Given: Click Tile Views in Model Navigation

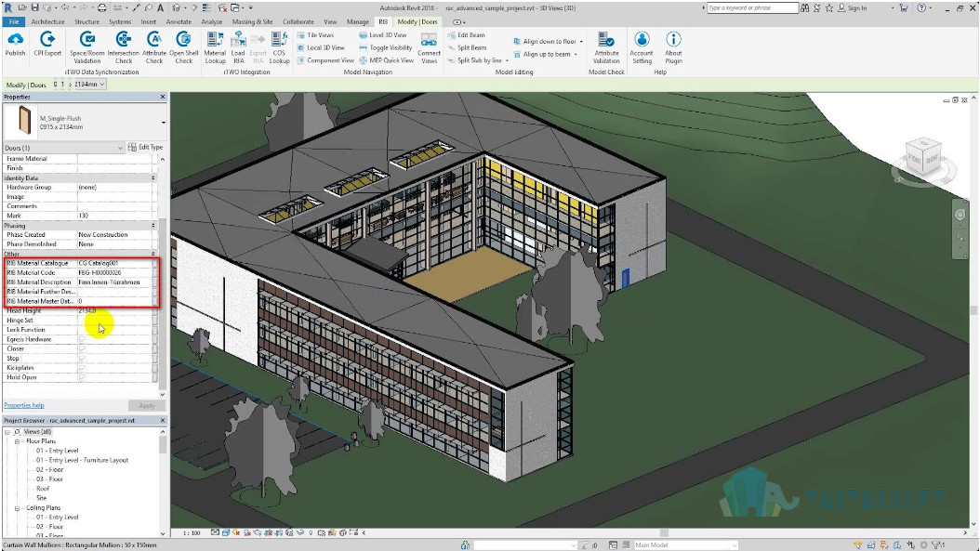Looking at the screenshot, I should tap(315, 35).
